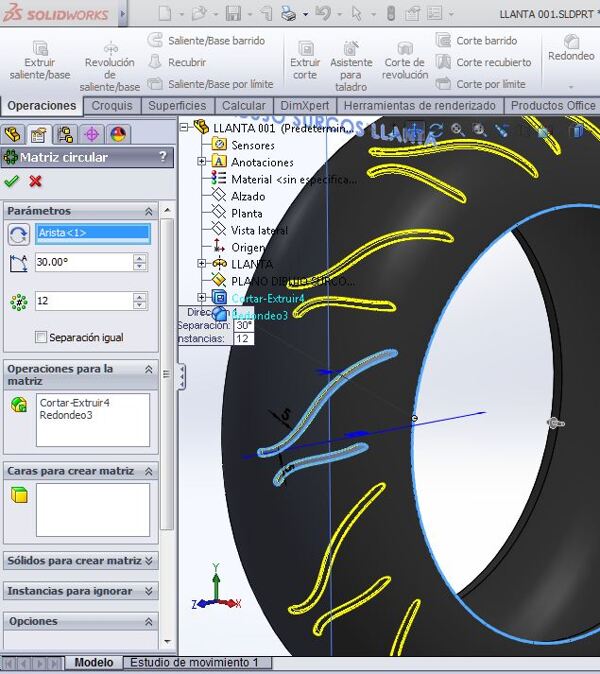Click Corte barrido tool
600x674 pixels.
[x=476, y=40]
